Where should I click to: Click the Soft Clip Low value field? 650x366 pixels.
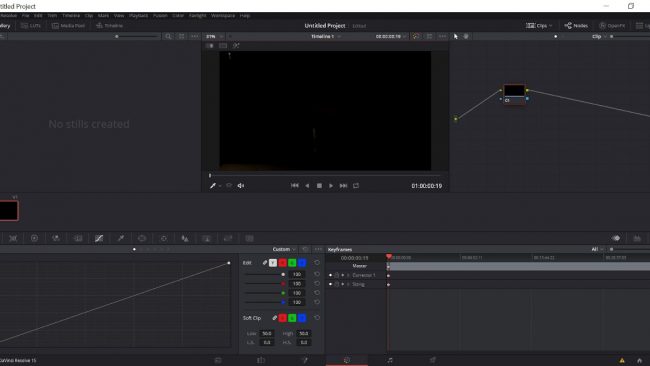(267, 333)
